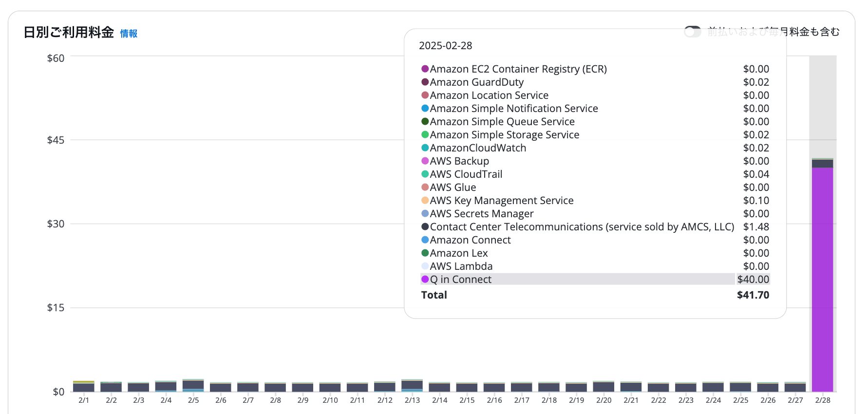Click the purple Q in Connect bar for 2/28

point(822,279)
